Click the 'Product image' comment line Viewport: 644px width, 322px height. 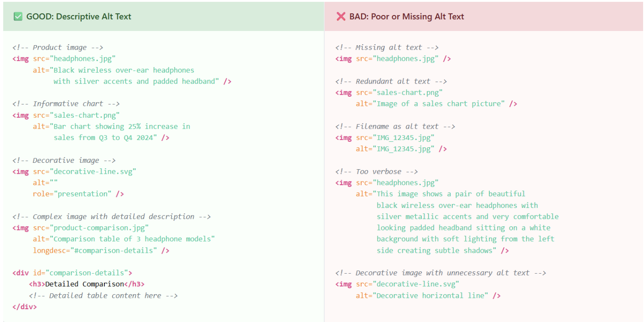click(58, 47)
